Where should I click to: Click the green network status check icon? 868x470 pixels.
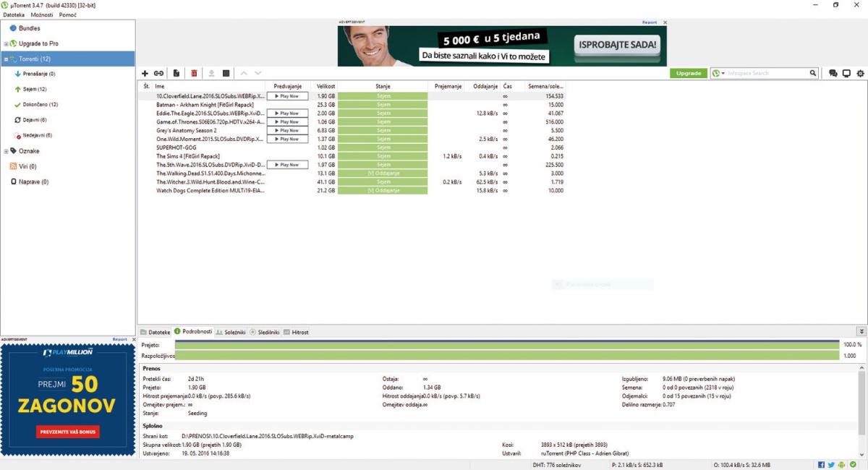click(x=852, y=464)
